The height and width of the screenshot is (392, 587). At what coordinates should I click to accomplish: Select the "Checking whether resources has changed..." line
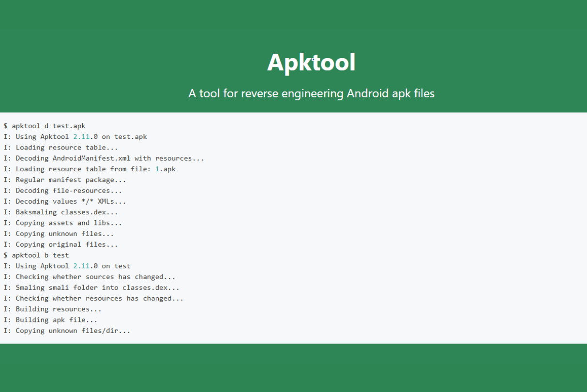(x=93, y=298)
